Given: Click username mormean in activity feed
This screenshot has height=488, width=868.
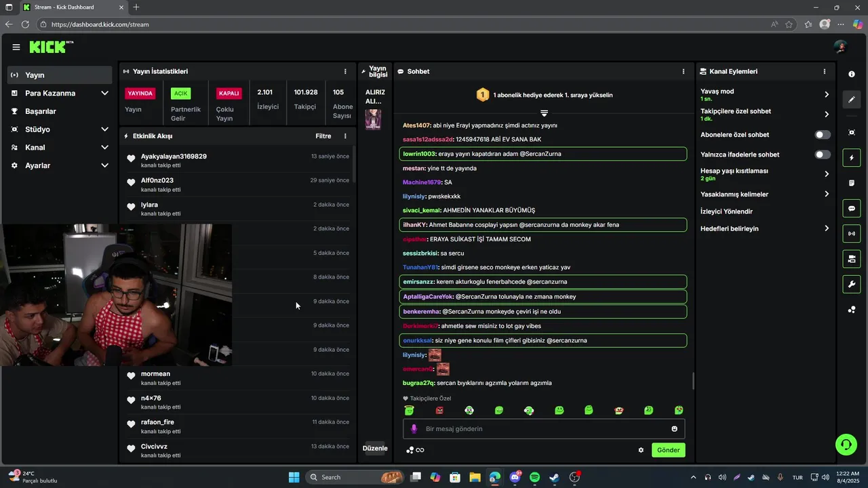Looking at the screenshot, I should tap(155, 374).
